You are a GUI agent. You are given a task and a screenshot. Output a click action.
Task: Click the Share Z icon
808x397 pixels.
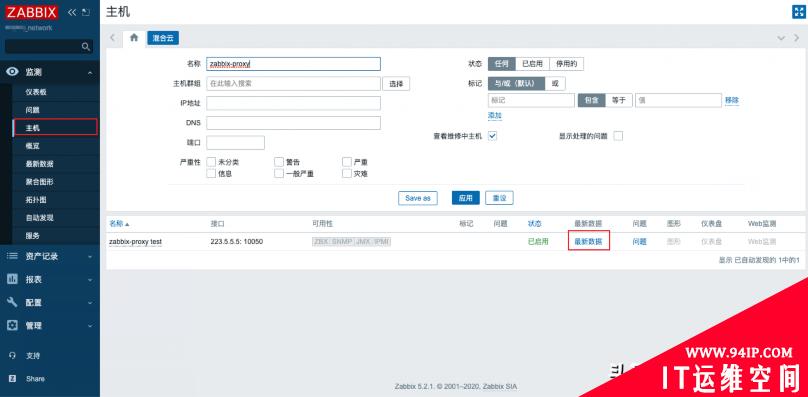pyautogui.click(x=13, y=378)
